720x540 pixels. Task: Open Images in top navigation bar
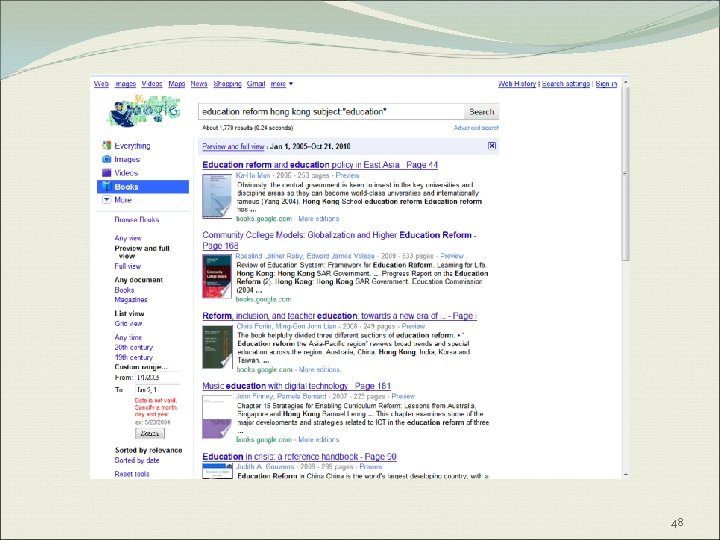point(125,84)
